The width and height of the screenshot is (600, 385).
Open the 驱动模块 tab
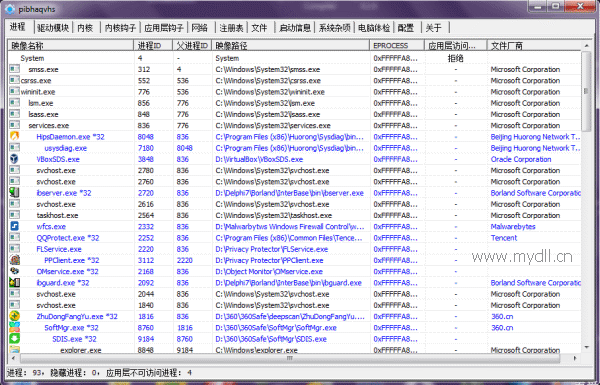(53, 28)
